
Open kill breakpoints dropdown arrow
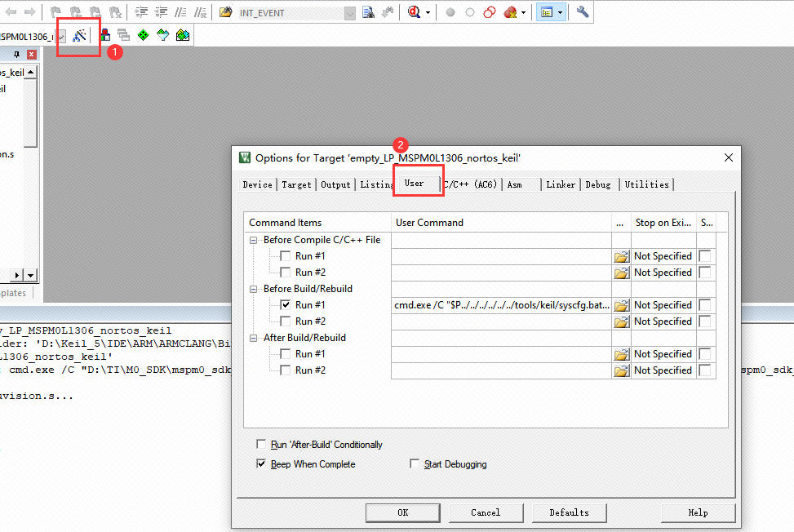pos(524,13)
